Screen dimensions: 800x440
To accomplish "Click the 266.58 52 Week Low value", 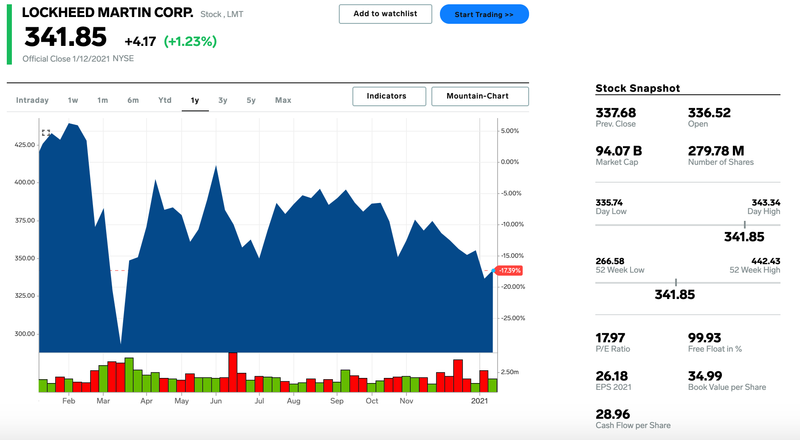I will [610, 261].
